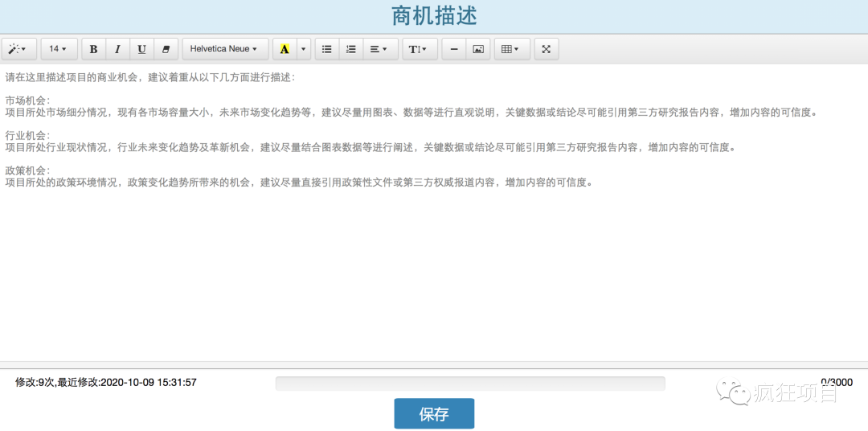Open the font size 14 dropdown
This screenshot has height=431, width=868.
58,49
